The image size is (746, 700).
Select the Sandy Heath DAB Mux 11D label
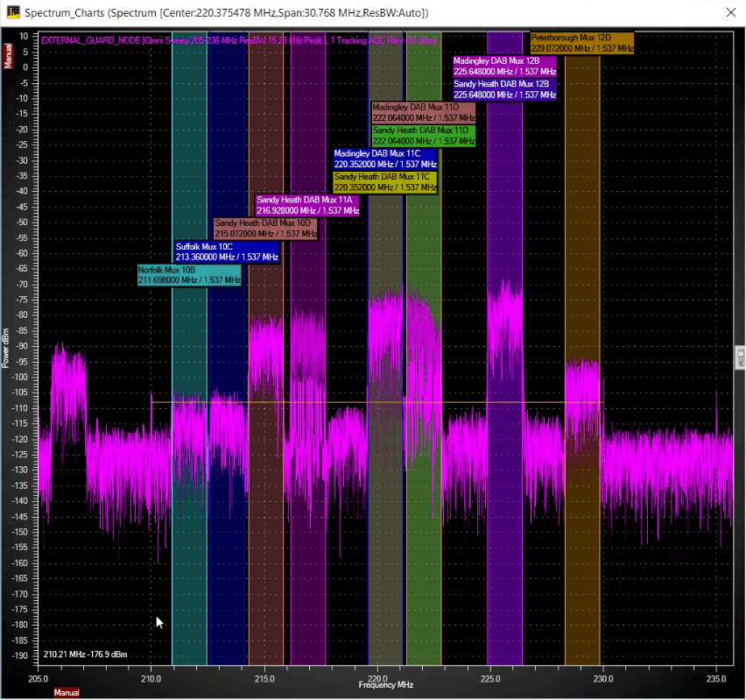click(424, 136)
